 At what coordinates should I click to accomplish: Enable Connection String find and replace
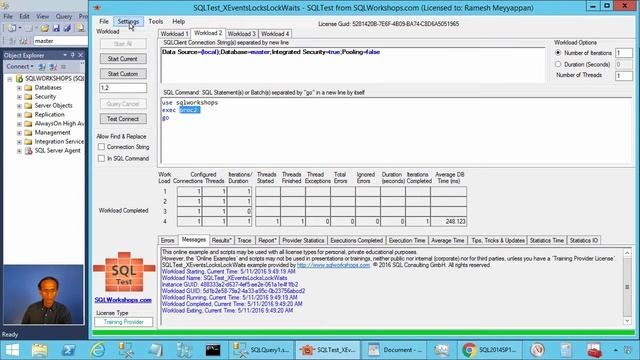click(101, 147)
